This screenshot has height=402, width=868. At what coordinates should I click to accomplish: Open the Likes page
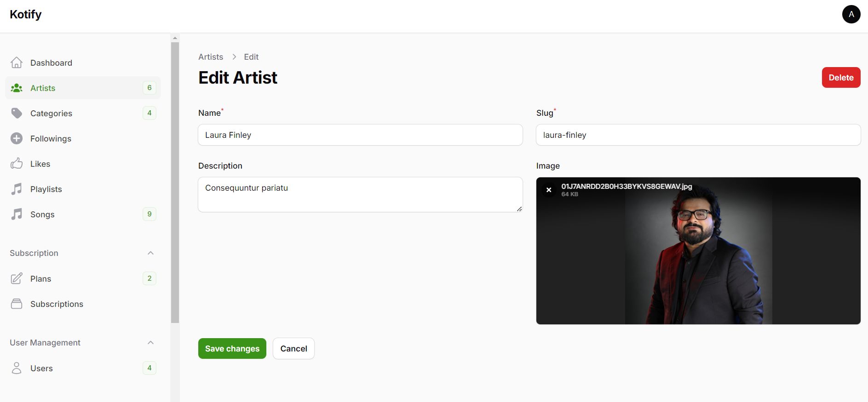click(x=83, y=164)
